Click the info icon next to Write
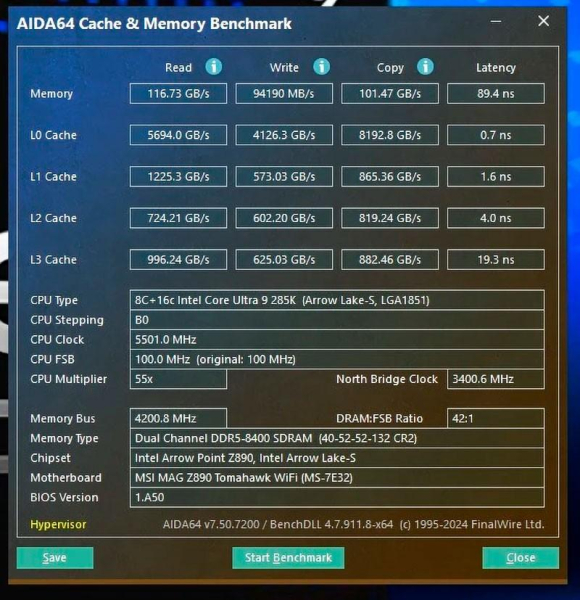 321,67
